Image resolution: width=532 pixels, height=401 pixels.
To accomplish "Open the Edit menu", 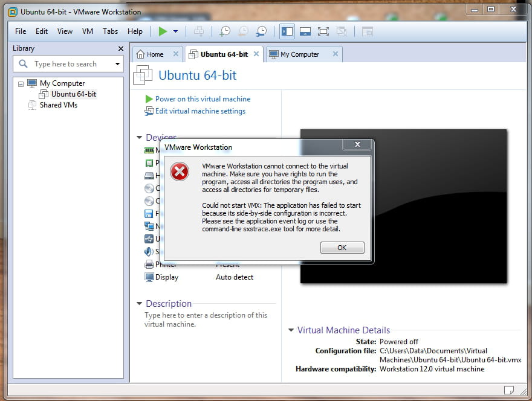I will tap(42, 31).
